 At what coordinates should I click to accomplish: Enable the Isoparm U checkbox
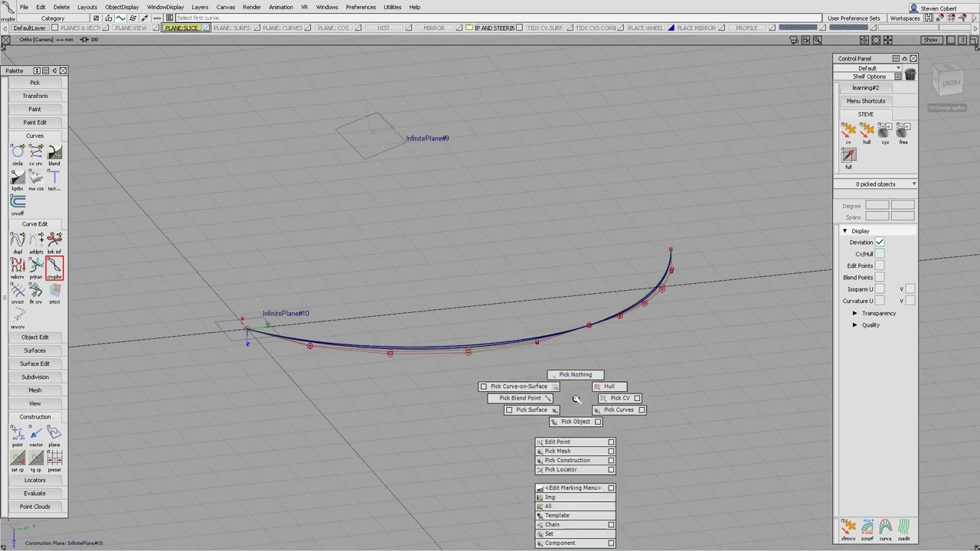[x=880, y=289]
